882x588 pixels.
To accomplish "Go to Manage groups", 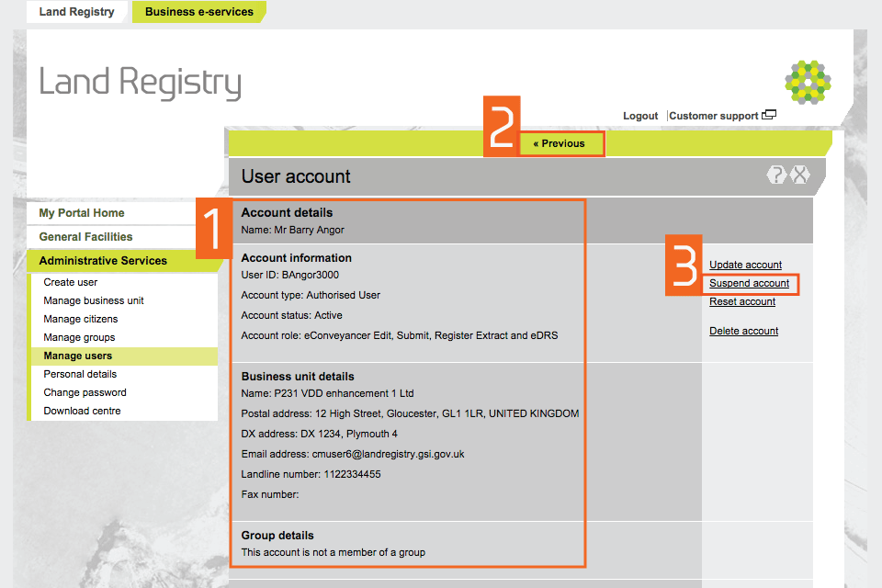I will click(79, 337).
